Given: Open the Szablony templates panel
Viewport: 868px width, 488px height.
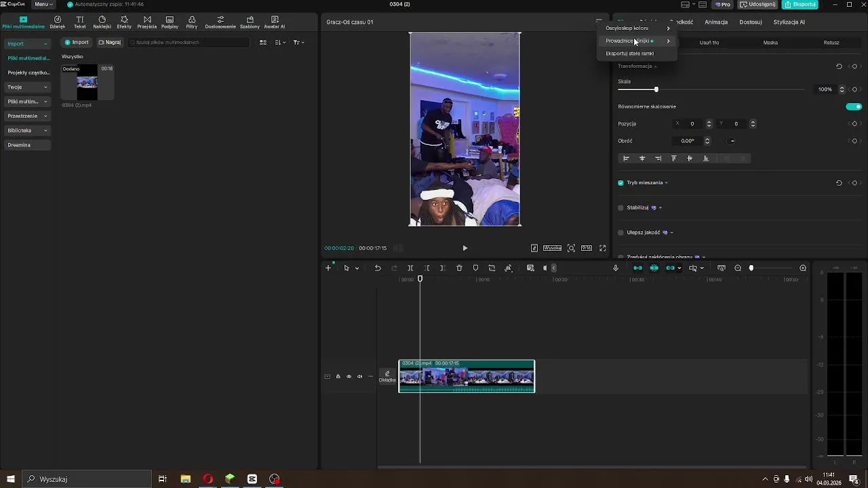Looking at the screenshot, I should 250,22.
